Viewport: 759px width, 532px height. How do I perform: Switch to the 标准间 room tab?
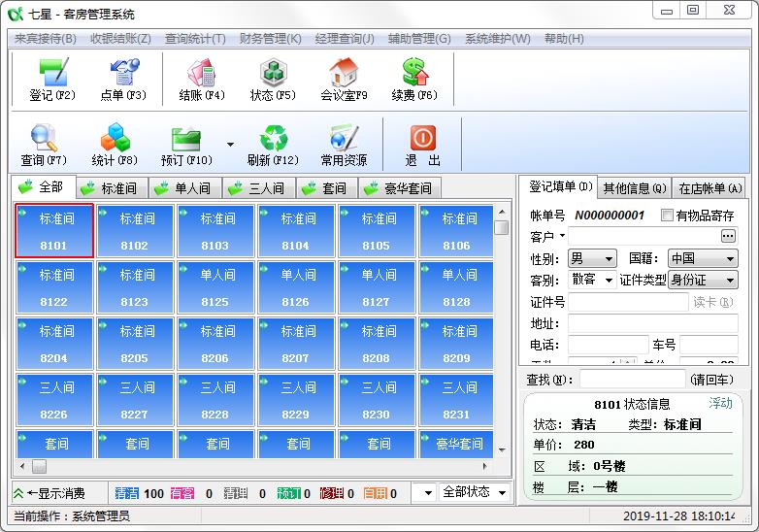pyautogui.click(x=112, y=188)
